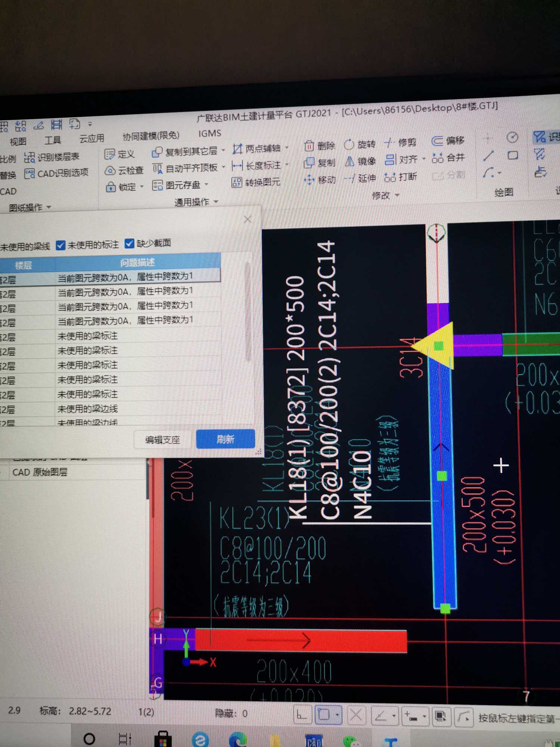The height and width of the screenshot is (747, 560).
Task: Click the 锁定 lock icon
Action: coord(111,187)
